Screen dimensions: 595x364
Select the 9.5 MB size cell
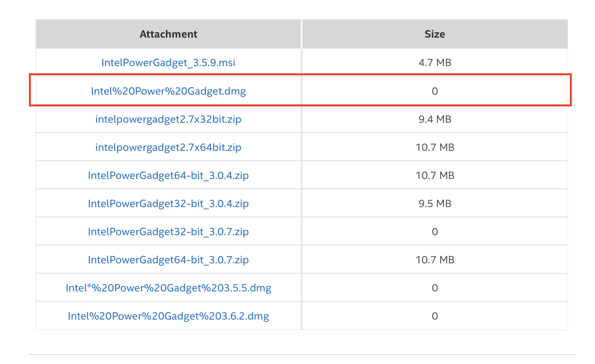point(435,204)
